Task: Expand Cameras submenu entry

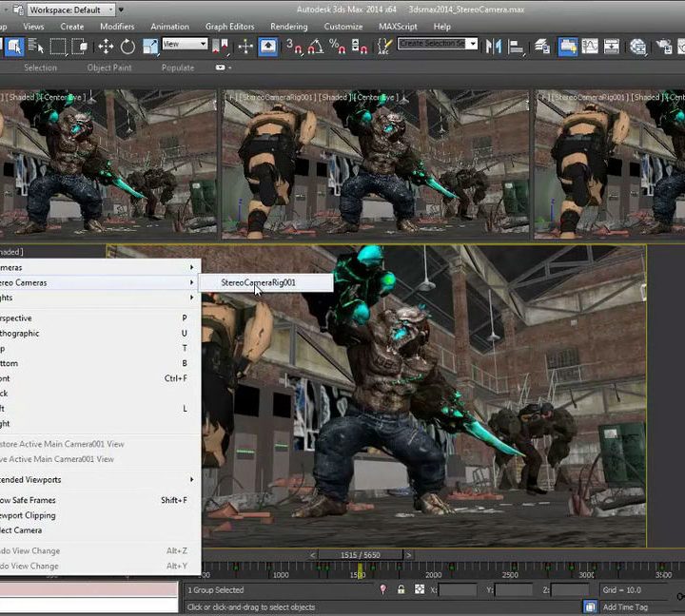Action: click(98, 267)
